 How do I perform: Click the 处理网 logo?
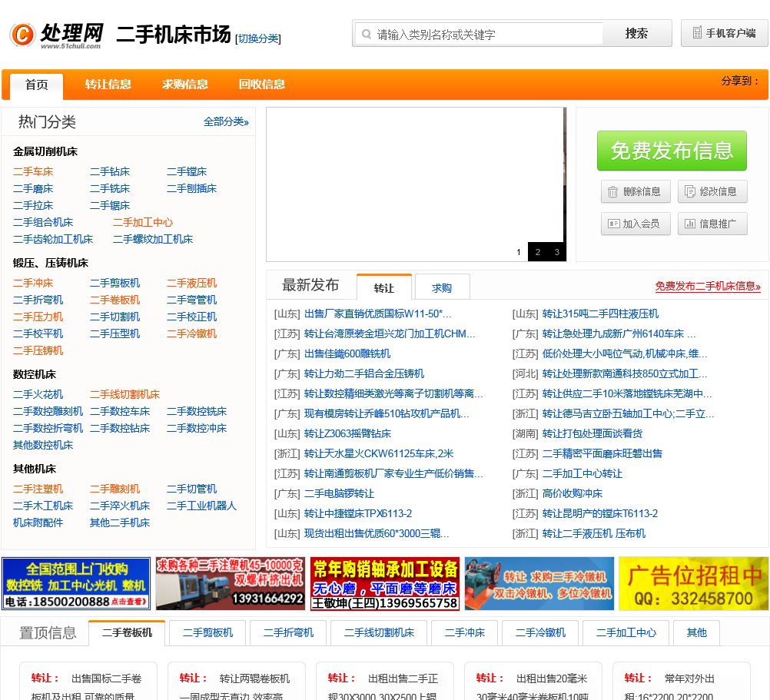click(x=56, y=35)
